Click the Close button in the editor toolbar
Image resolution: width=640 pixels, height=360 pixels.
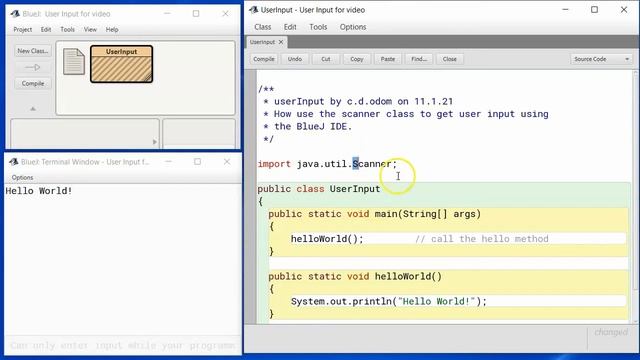point(450,59)
